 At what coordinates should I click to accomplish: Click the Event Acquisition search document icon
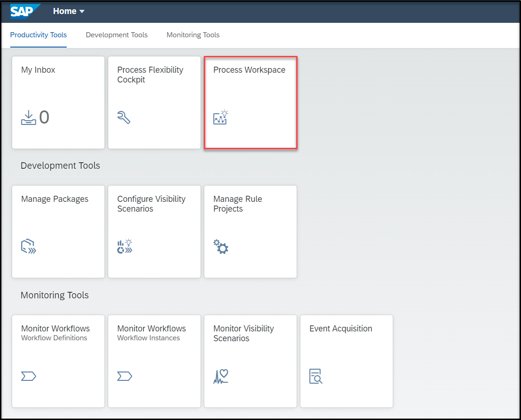point(316,376)
